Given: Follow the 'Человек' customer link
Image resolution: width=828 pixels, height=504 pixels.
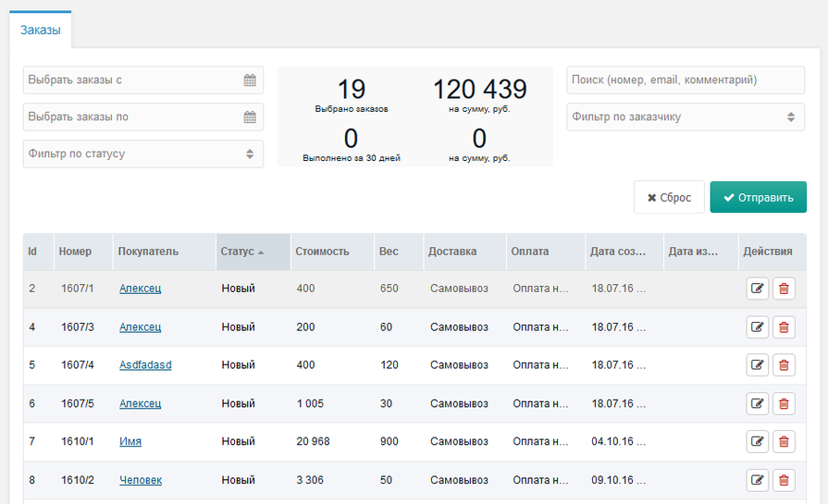Looking at the screenshot, I should coord(141,480).
